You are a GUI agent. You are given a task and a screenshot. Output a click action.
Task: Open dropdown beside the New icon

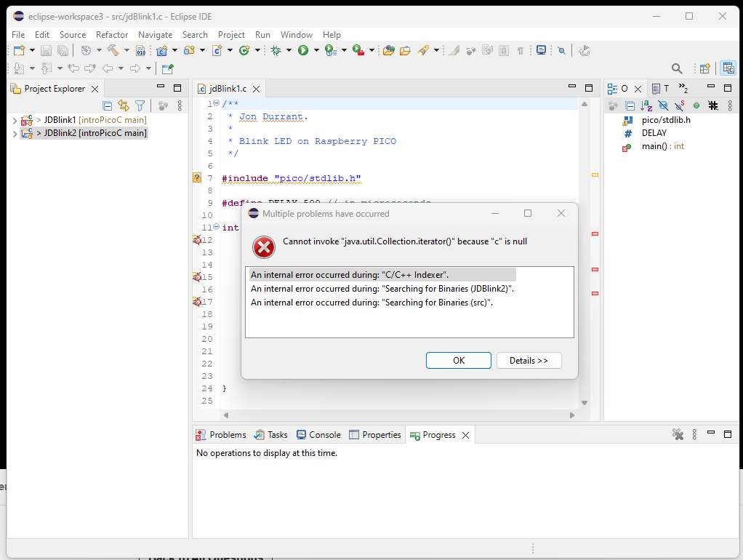[x=32, y=50]
